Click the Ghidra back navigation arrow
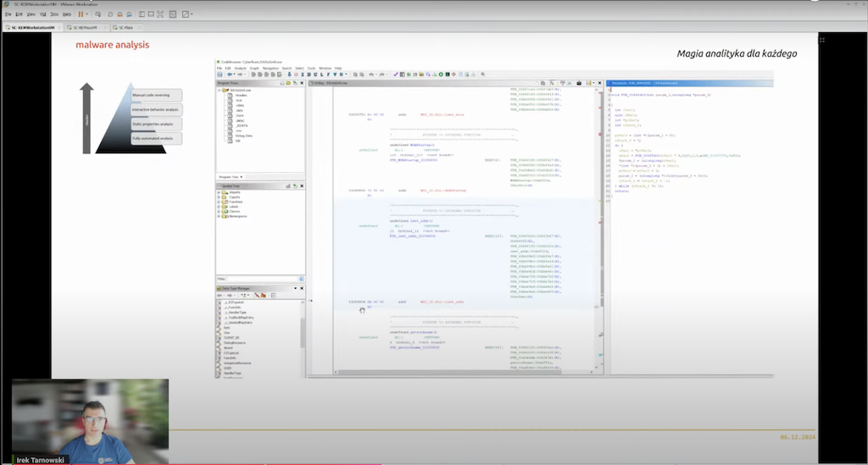868x465 pixels. click(231, 75)
